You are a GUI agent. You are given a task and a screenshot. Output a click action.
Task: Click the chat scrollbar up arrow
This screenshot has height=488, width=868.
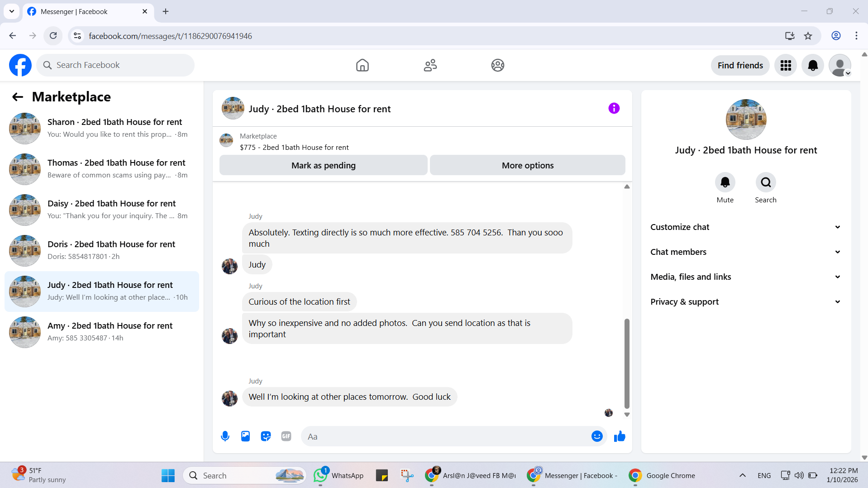(x=627, y=187)
